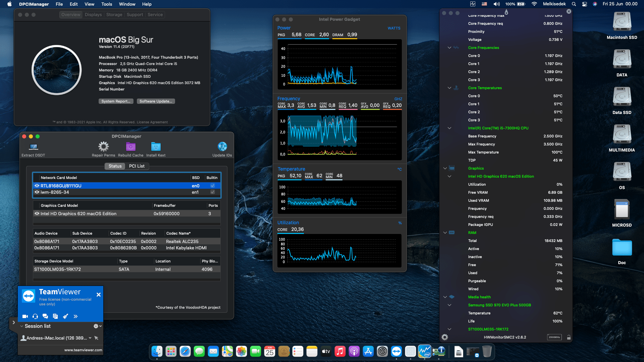Viewport: 644px width, 362px height.
Task: Start video in TeamViewer panel
Action: [x=25, y=316]
